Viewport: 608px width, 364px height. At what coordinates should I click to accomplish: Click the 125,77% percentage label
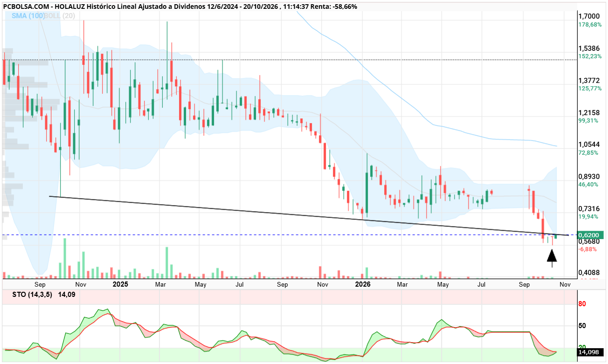pos(590,89)
